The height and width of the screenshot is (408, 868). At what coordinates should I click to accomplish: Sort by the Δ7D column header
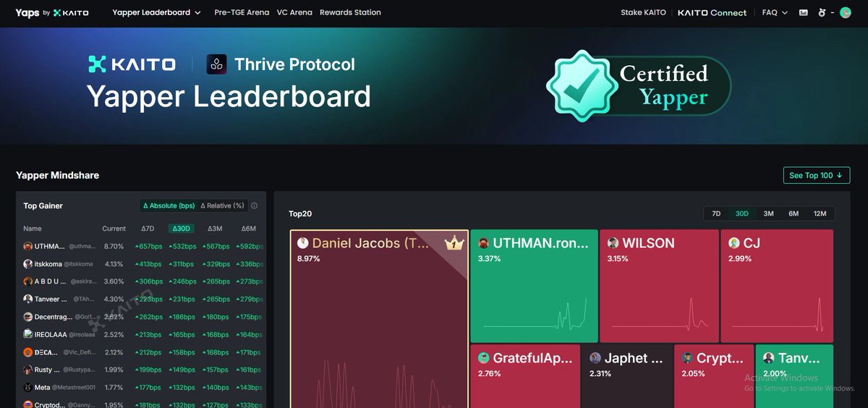click(148, 229)
